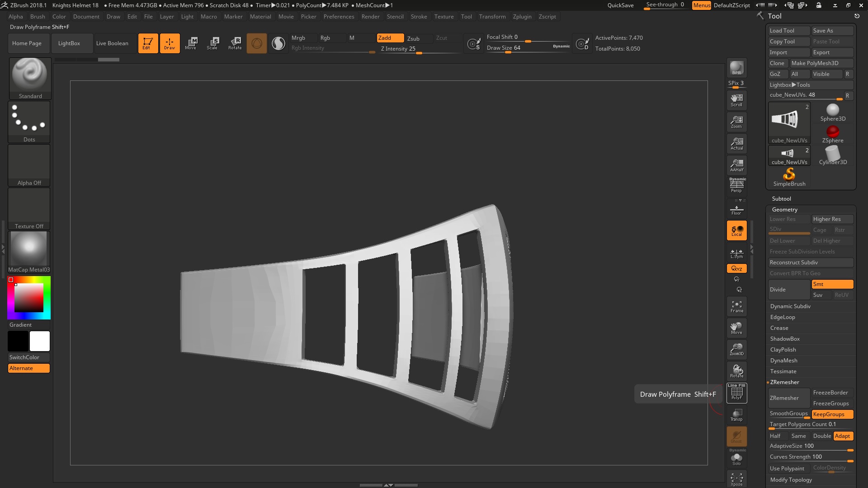Open the Material menu
The image size is (868, 488).
[x=260, y=17]
